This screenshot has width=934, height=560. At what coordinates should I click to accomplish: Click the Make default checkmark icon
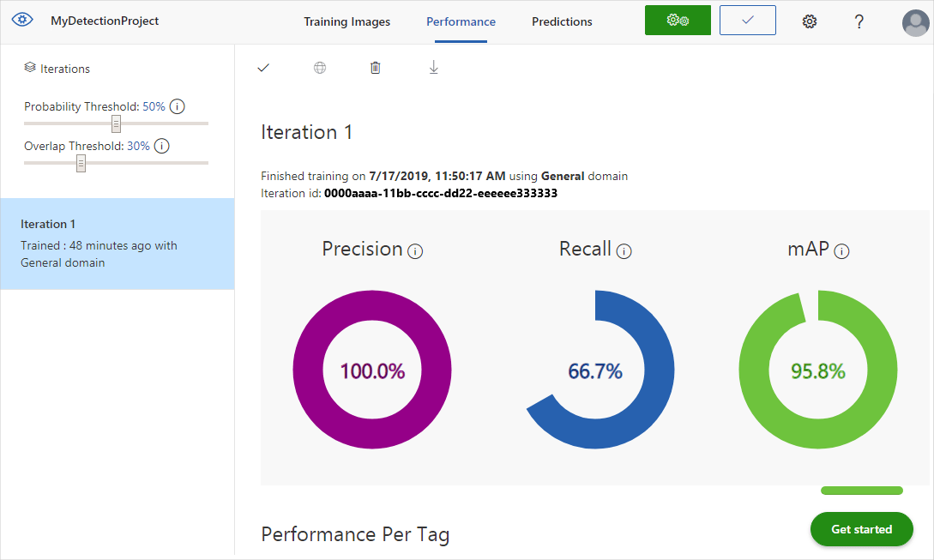pos(263,67)
